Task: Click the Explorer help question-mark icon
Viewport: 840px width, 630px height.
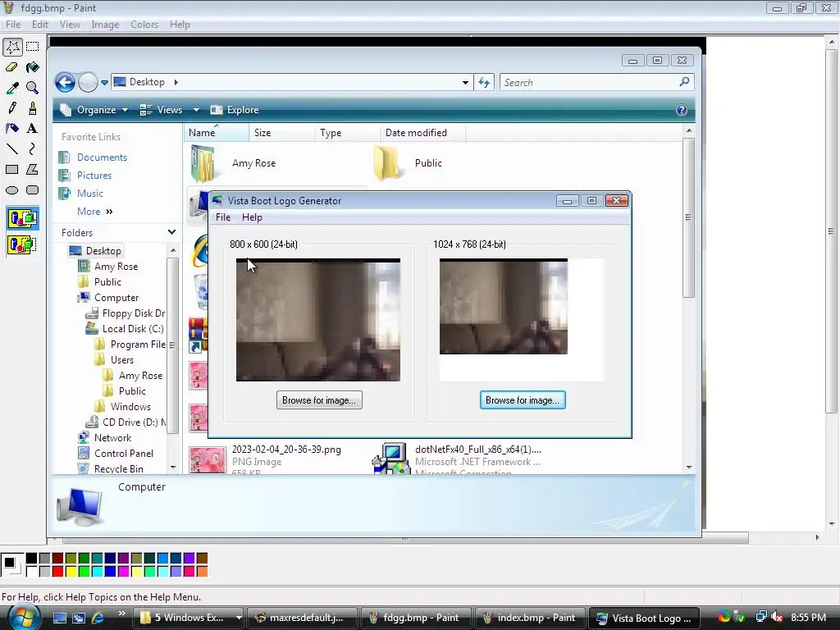Action: (682, 110)
